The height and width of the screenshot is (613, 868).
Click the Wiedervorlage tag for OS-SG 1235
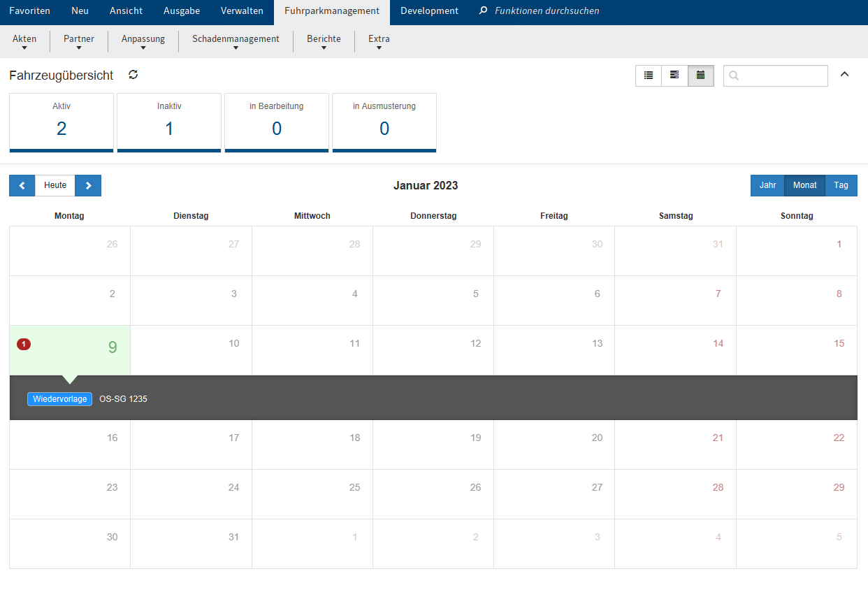click(60, 399)
